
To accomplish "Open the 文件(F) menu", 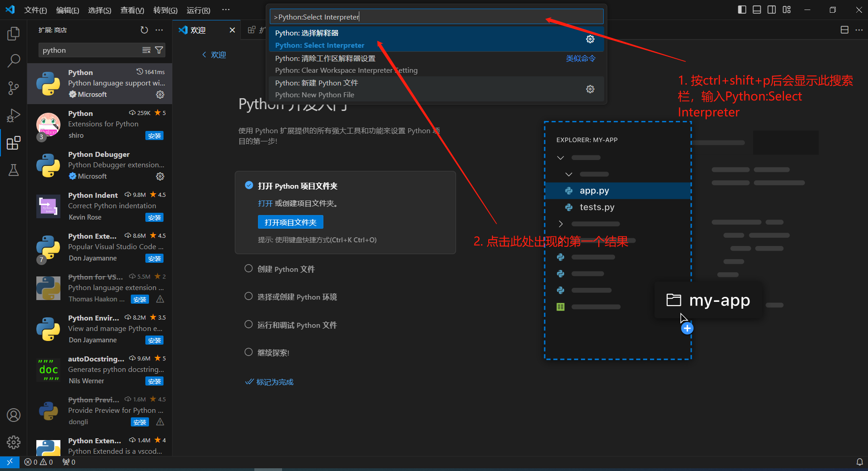I will [x=35, y=10].
